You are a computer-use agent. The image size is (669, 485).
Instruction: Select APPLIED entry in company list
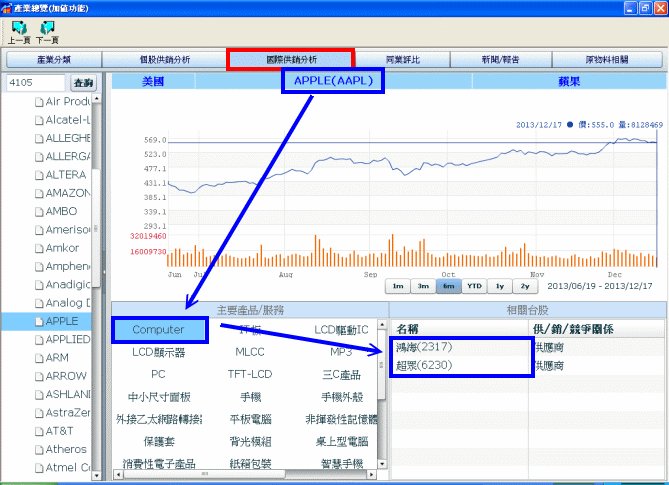[67, 340]
